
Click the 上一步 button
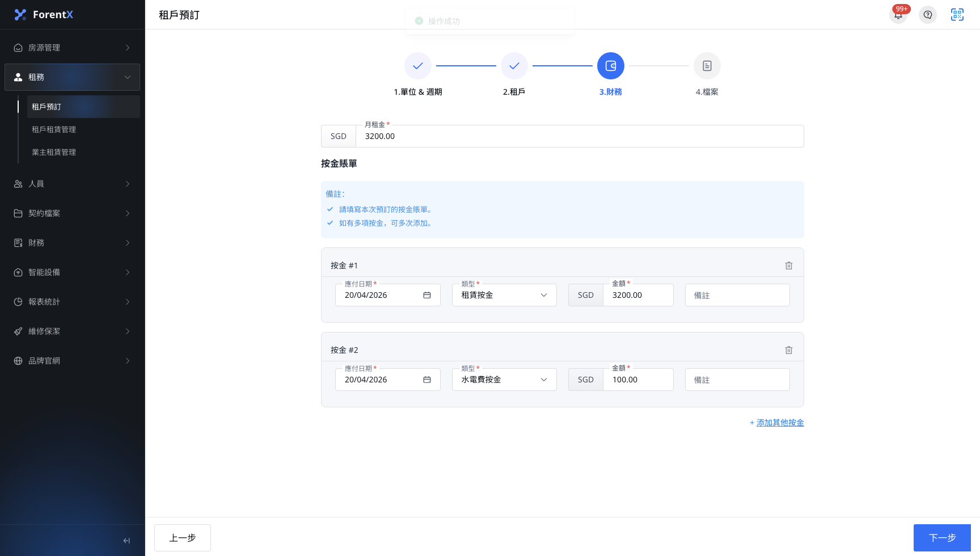(x=183, y=538)
